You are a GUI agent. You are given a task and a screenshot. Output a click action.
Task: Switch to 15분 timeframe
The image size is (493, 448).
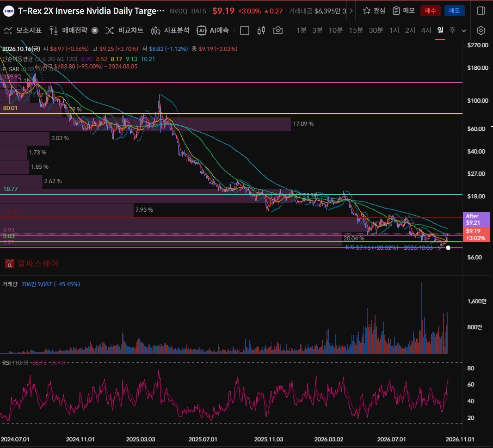click(x=356, y=30)
